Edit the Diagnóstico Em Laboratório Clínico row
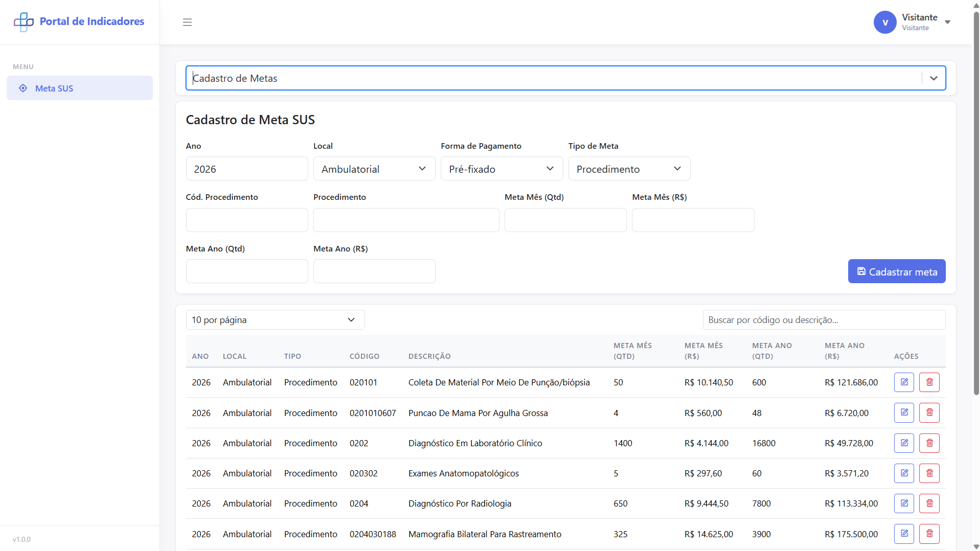This screenshot has height=551, width=980. tap(904, 443)
